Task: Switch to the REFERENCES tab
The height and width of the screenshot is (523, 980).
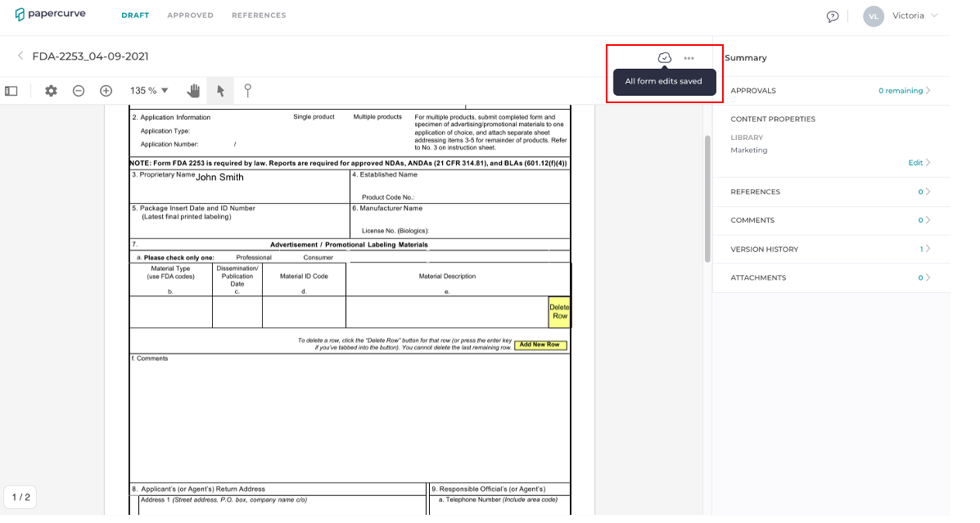Action: click(259, 15)
